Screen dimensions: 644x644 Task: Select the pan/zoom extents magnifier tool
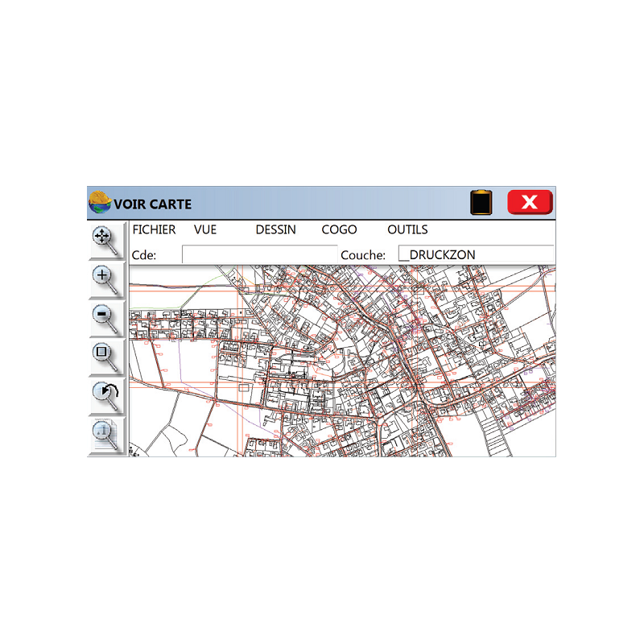pos(106,242)
